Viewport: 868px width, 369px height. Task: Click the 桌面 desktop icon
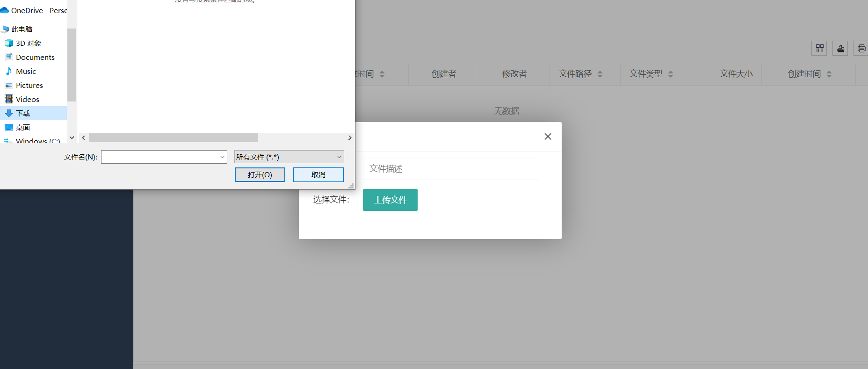9,127
